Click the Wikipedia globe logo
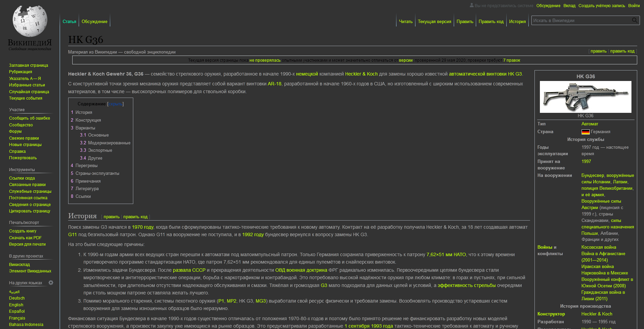644x329 pixels. 30,21
